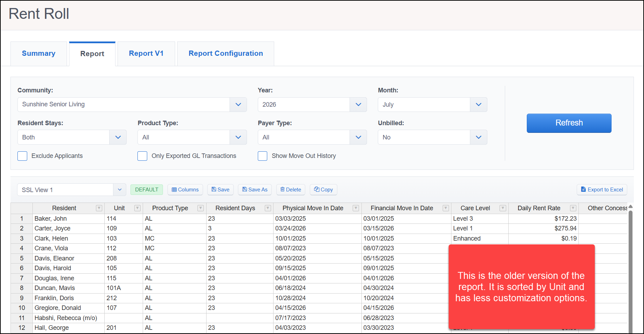The image size is (644, 334).
Task: Expand the Payer Type dropdown
Action: click(358, 137)
